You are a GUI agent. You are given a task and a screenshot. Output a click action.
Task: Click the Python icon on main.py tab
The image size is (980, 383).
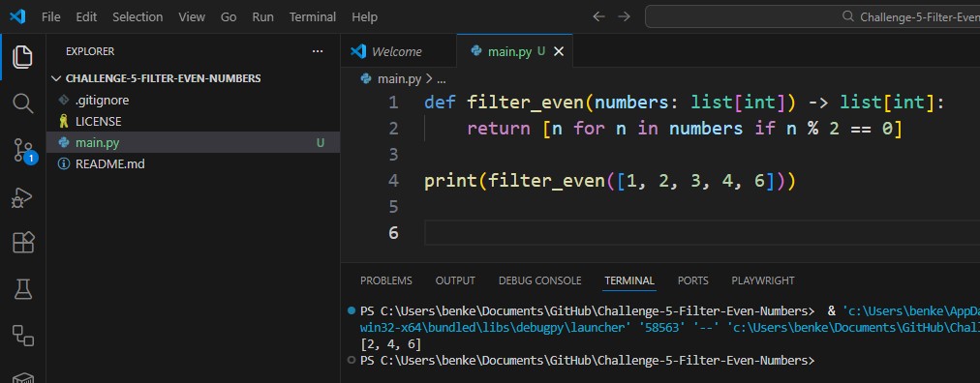point(476,52)
